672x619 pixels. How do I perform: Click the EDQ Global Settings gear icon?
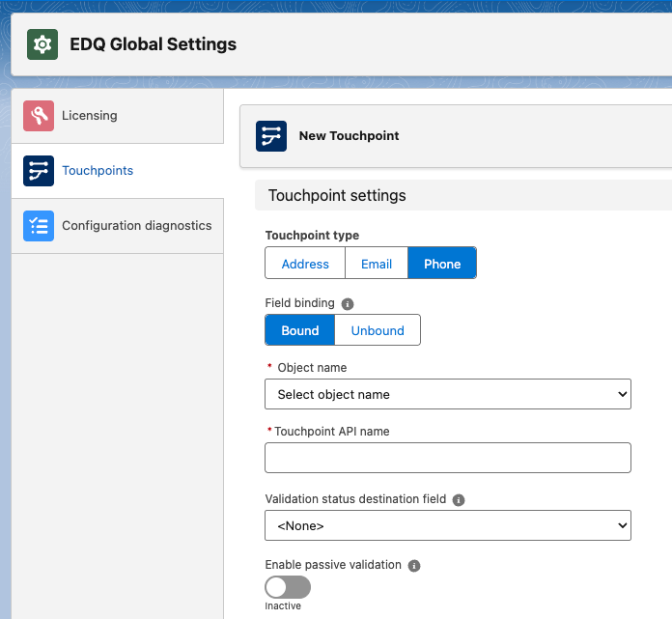[x=42, y=44]
